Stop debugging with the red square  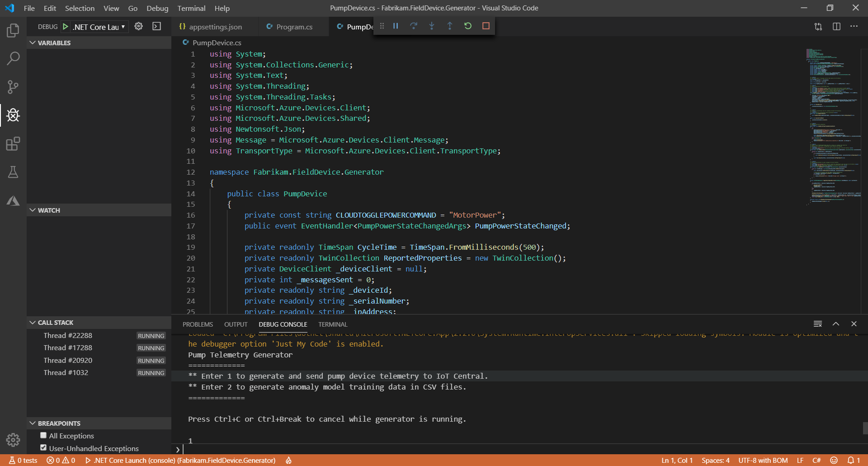(x=486, y=26)
